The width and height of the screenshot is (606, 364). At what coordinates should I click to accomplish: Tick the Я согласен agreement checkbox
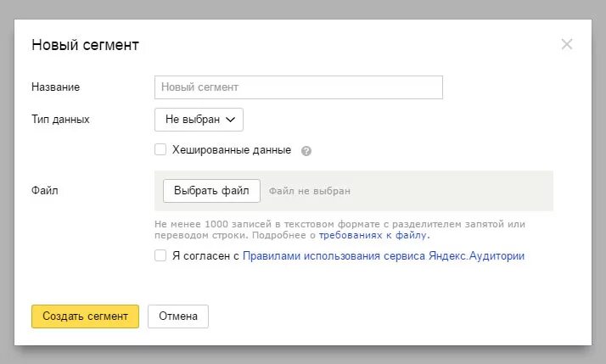pyautogui.click(x=160, y=255)
